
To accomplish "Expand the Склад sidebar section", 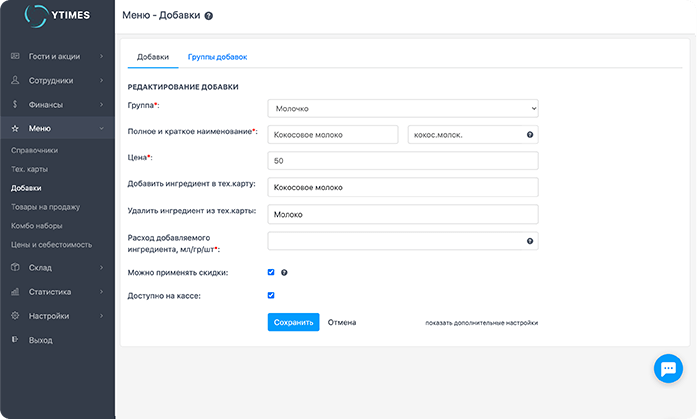I will 57,268.
